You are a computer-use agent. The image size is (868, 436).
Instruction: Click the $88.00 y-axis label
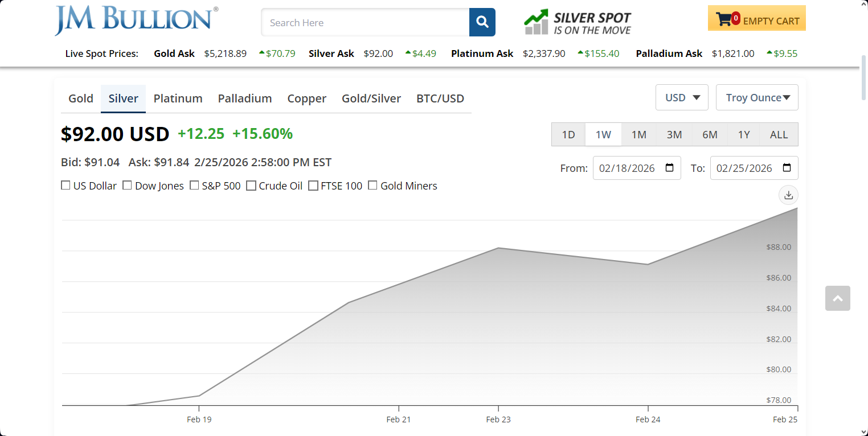(779, 247)
